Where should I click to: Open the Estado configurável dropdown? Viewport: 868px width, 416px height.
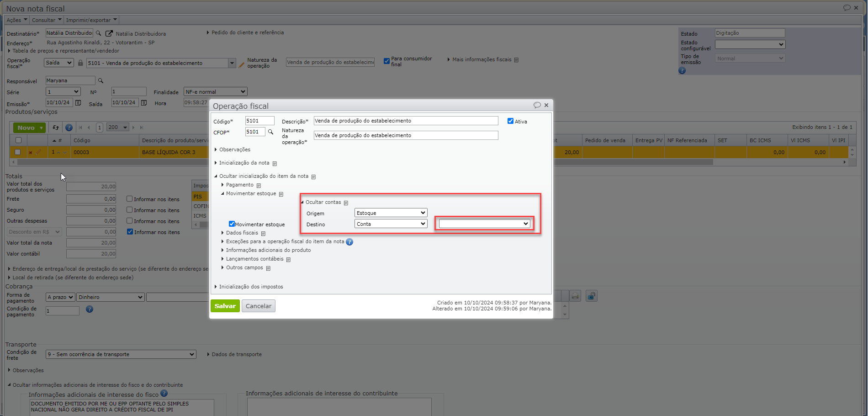click(x=750, y=44)
